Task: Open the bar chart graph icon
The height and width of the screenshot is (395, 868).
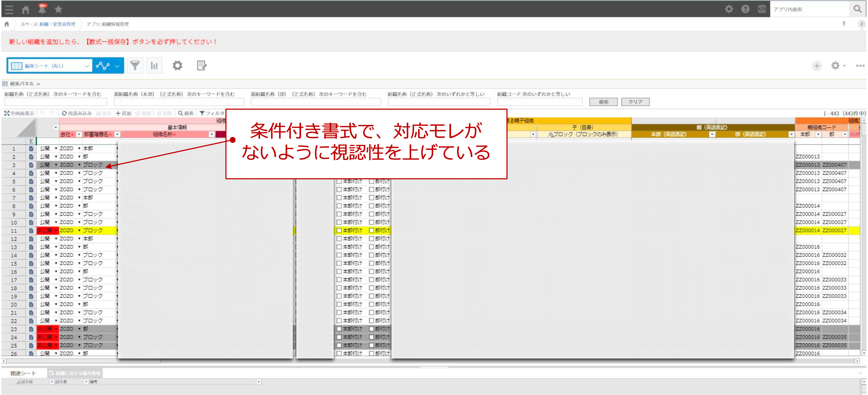Action: (x=154, y=65)
